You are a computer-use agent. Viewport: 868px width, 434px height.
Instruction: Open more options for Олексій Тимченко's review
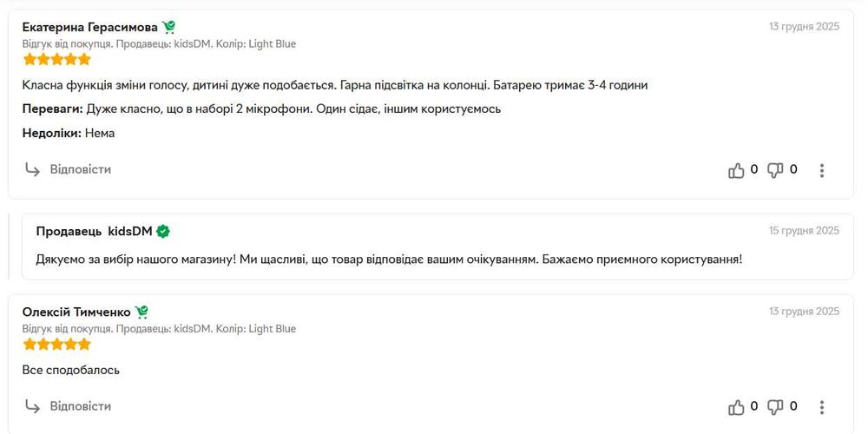click(x=821, y=407)
